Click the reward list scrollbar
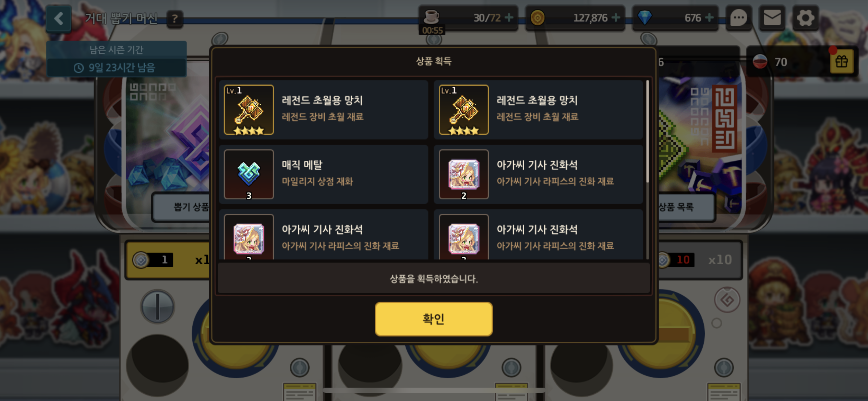Screen dimensions: 868x401 tap(647, 132)
